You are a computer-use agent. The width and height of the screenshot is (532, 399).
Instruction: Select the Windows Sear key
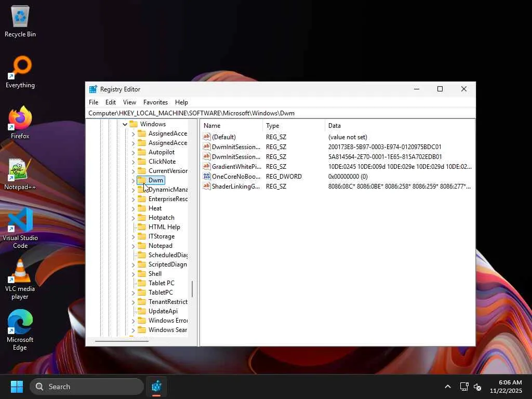coord(168,329)
